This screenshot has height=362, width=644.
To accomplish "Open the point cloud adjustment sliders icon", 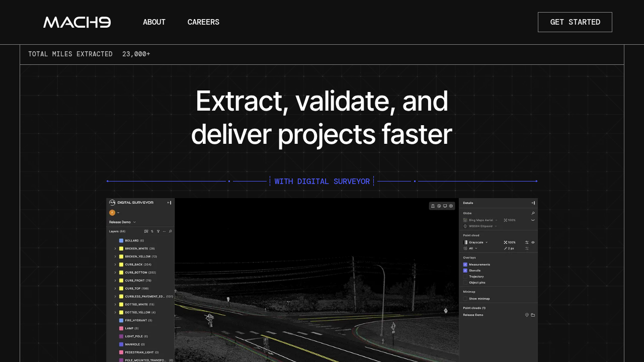I will tap(527, 242).
